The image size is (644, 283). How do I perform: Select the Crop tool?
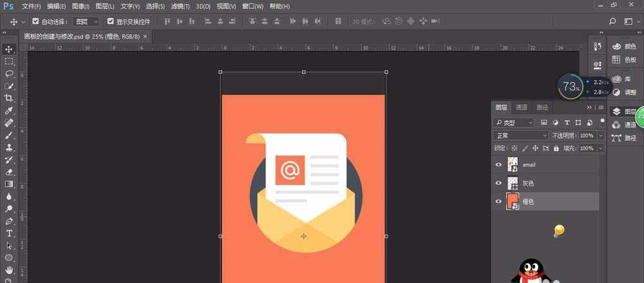click(x=8, y=98)
